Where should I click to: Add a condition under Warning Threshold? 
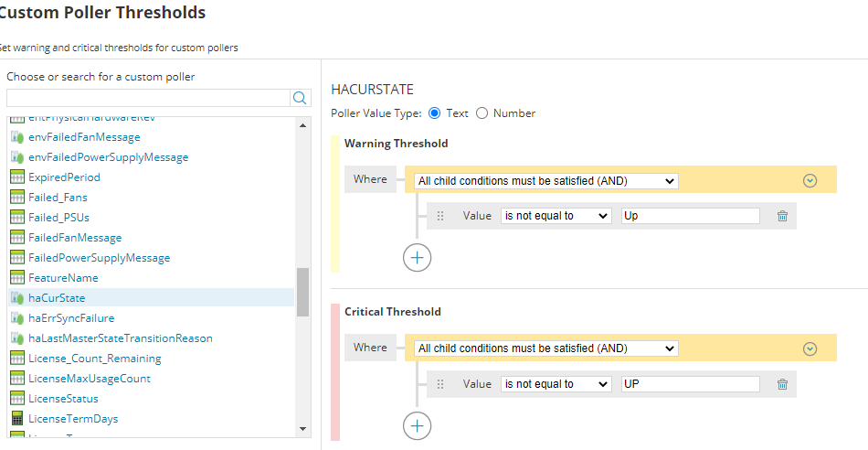pos(417,258)
